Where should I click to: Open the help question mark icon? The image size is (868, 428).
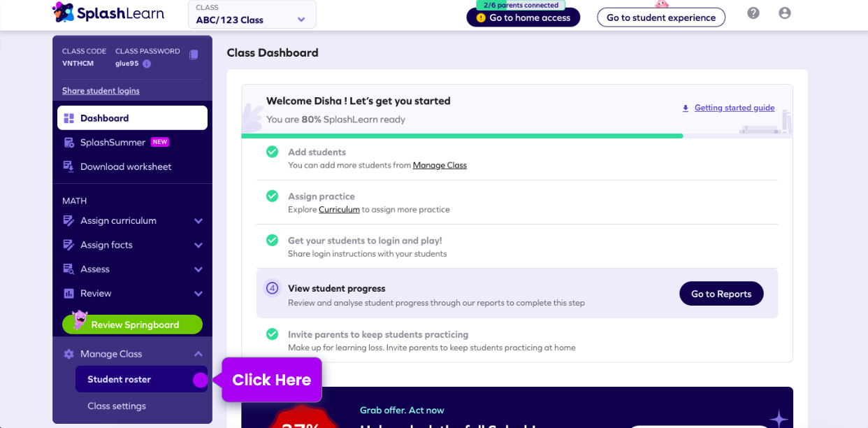pyautogui.click(x=753, y=13)
